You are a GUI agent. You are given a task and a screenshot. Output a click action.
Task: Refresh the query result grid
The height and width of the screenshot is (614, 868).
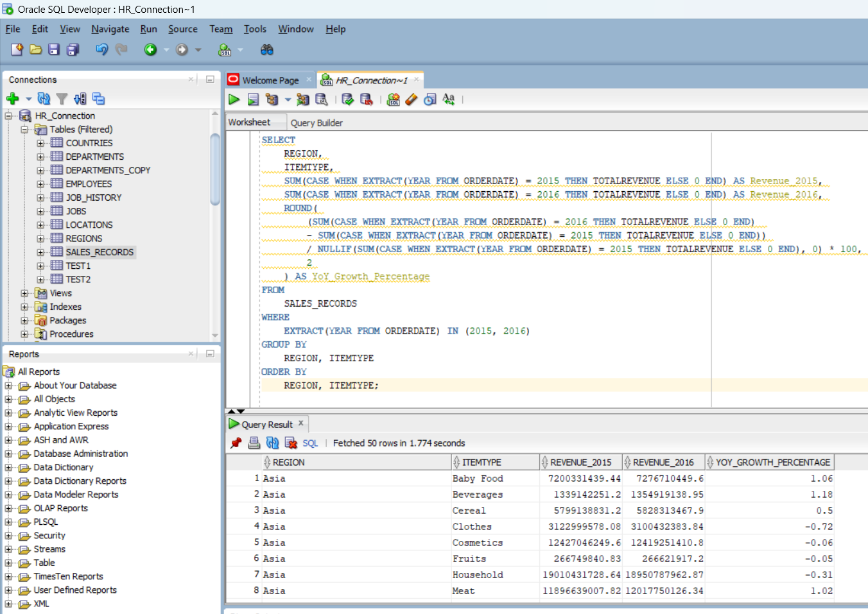(x=272, y=443)
